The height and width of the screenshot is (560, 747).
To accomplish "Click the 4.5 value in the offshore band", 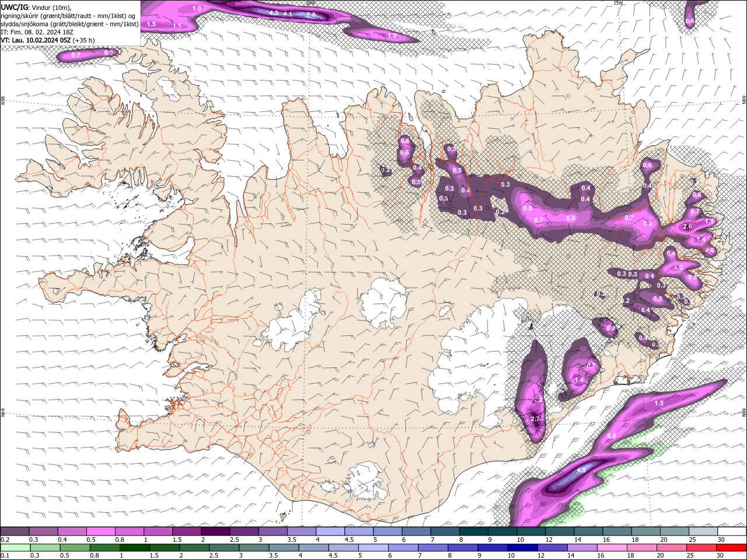I will 581,470.
